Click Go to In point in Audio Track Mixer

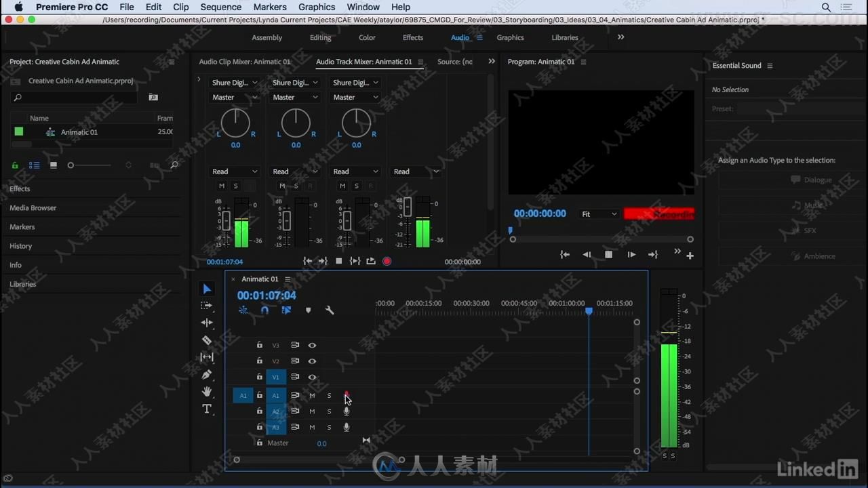(x=307, y=261)
